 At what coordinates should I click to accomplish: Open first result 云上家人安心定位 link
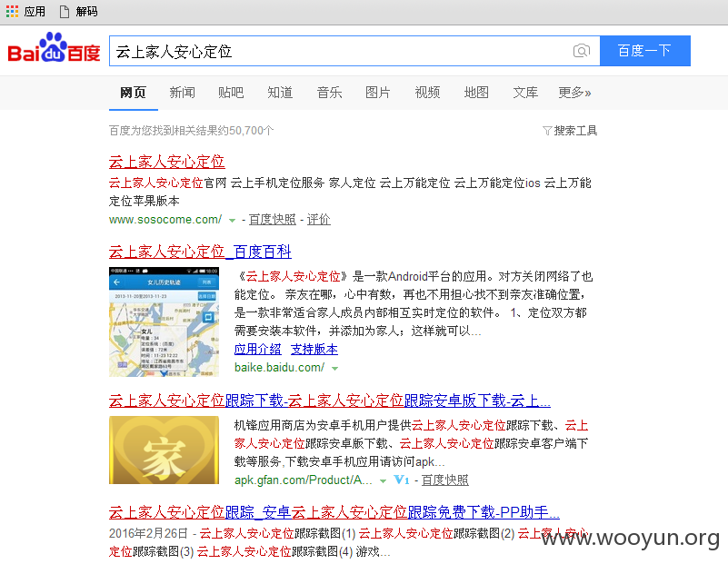click(166, 162)
